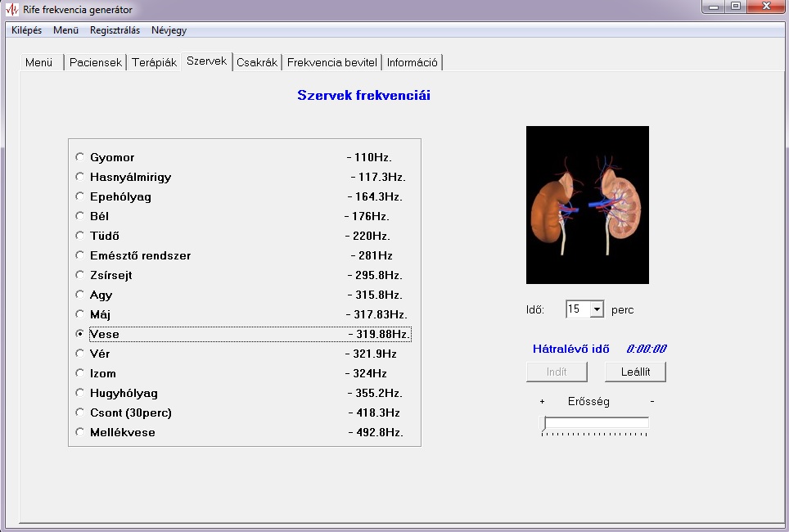Viewport: 789px width, 532px height.
Task: Open the Kilépés menu
Action: (x=27, y=30)
